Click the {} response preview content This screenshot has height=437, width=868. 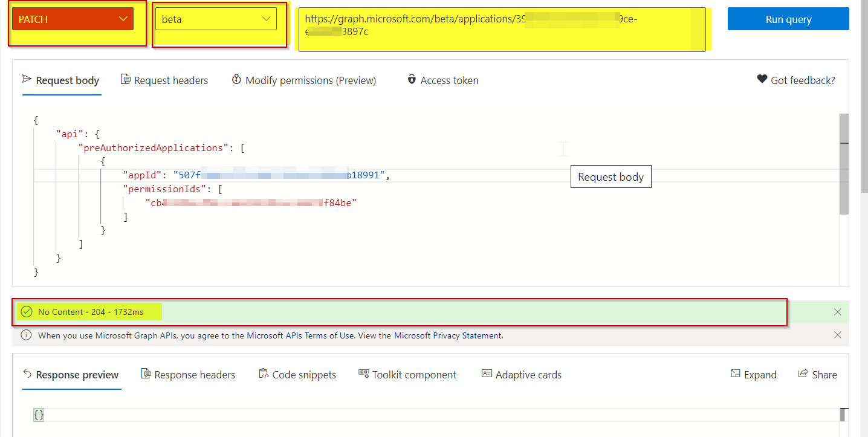39,415
